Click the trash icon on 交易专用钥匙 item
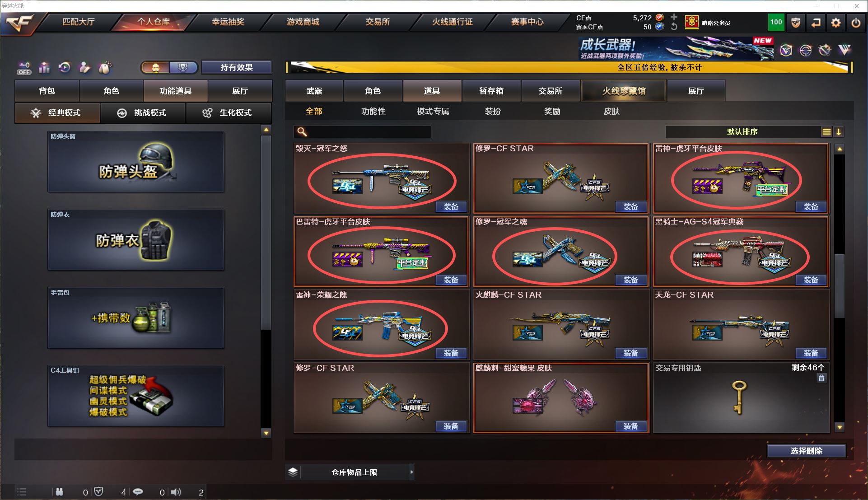 click(821, 379)
